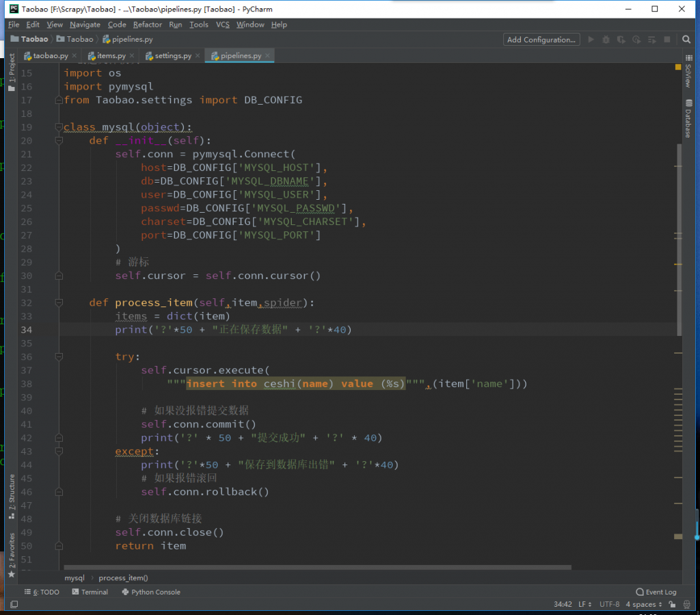
Task: Open the Favorites tool window star
Action: click(x=11, y=573)
